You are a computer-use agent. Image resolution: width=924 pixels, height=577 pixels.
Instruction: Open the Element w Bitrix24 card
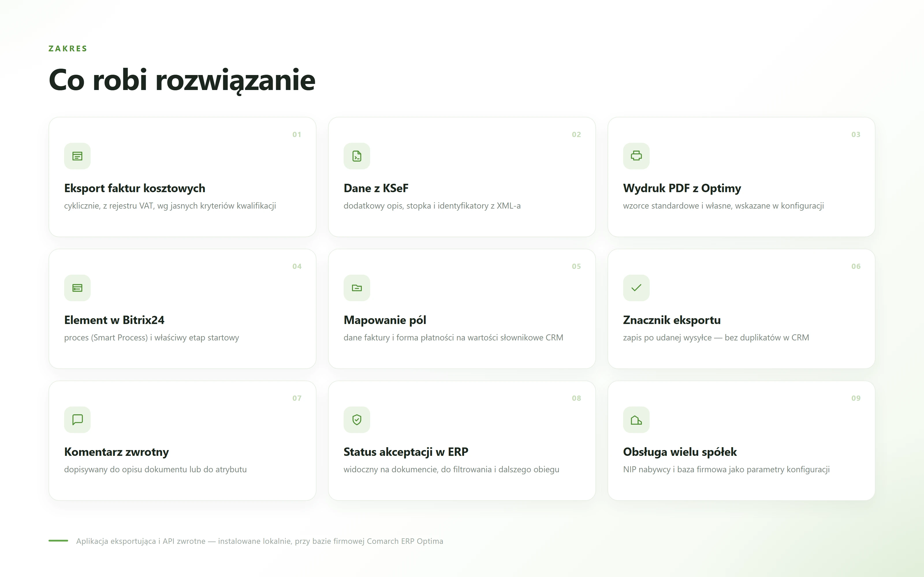pyautogui.click(x=182, y=309)
